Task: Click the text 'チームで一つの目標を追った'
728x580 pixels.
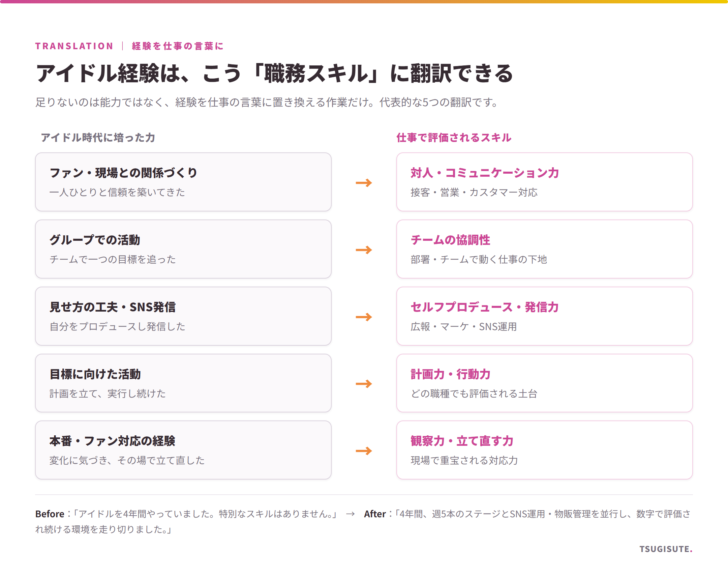Action: coord(113,259)
